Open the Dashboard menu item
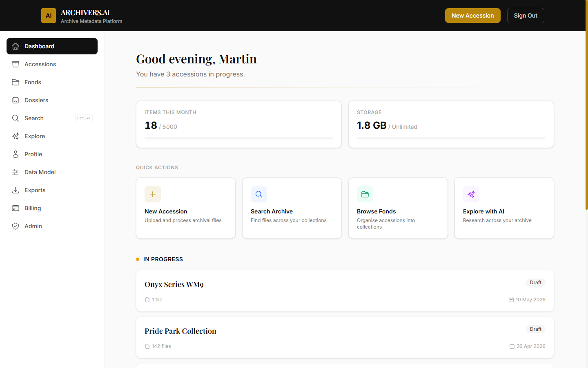The height and width of the screenshot is (368, 588). pyautogui.click(x=52, y=46)
